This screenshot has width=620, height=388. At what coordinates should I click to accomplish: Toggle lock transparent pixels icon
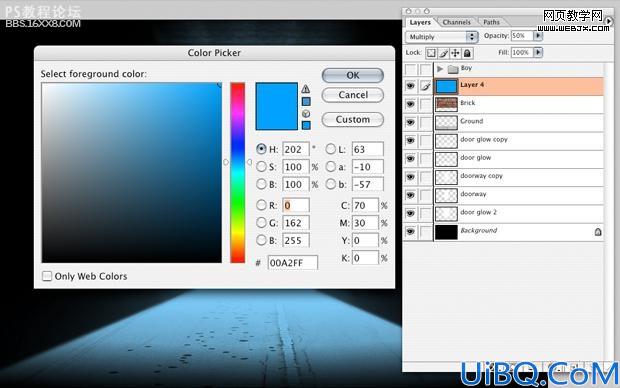point(431,53)
